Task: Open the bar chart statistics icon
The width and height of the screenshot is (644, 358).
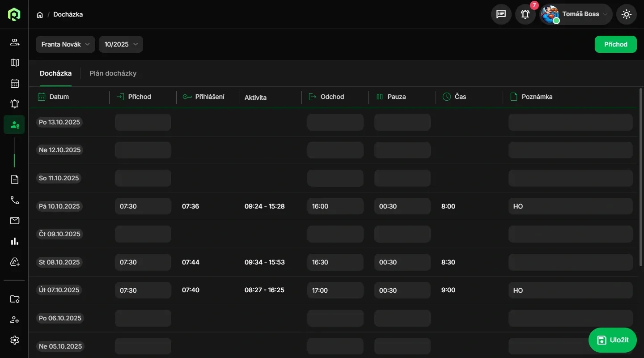Action: coord(14,241)
